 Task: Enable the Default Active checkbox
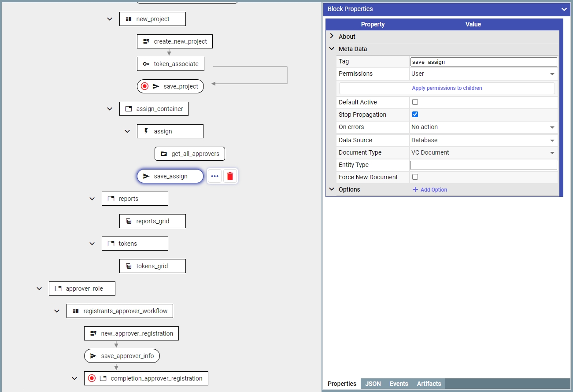[x=415, y=102]
